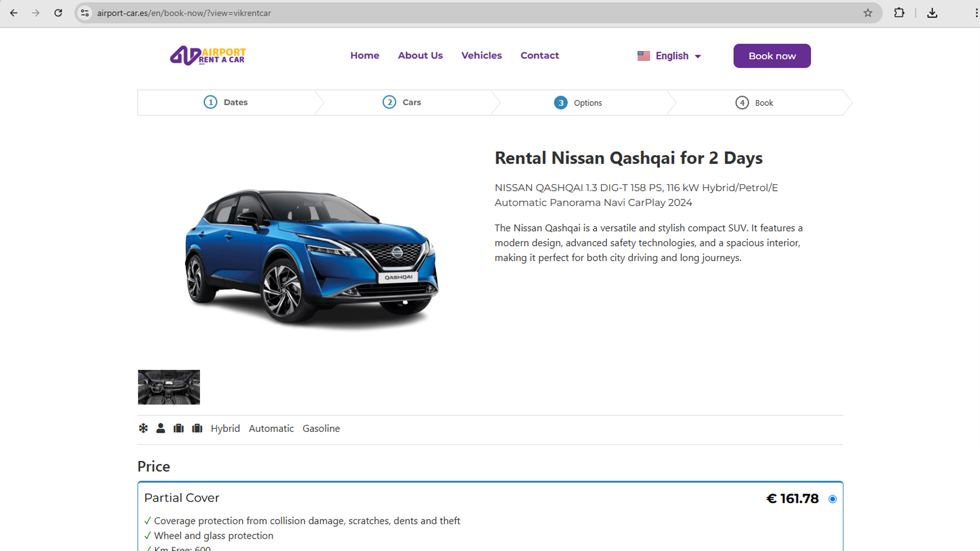
Task: Open the browser extensions puzzle icon
Action: click(899, 13)
